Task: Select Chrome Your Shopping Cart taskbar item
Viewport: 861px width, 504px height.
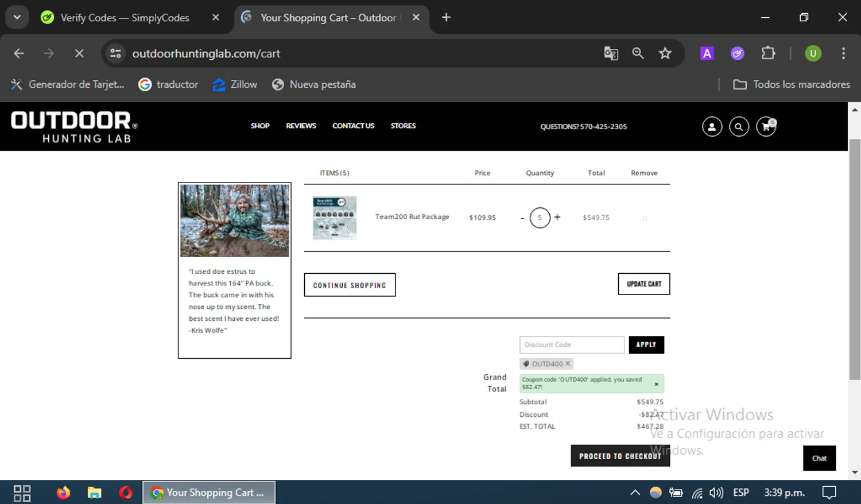Action: [x=209, y=493]
